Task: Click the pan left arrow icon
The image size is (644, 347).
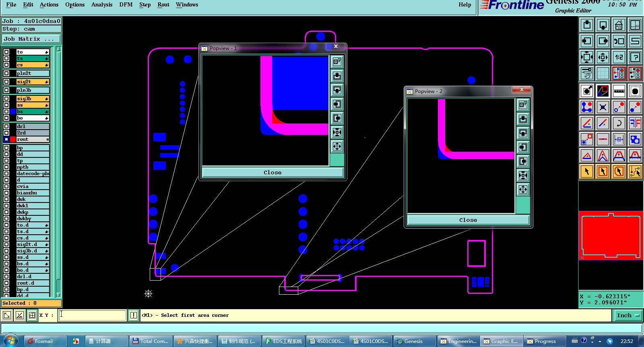Action: (587, 41)
